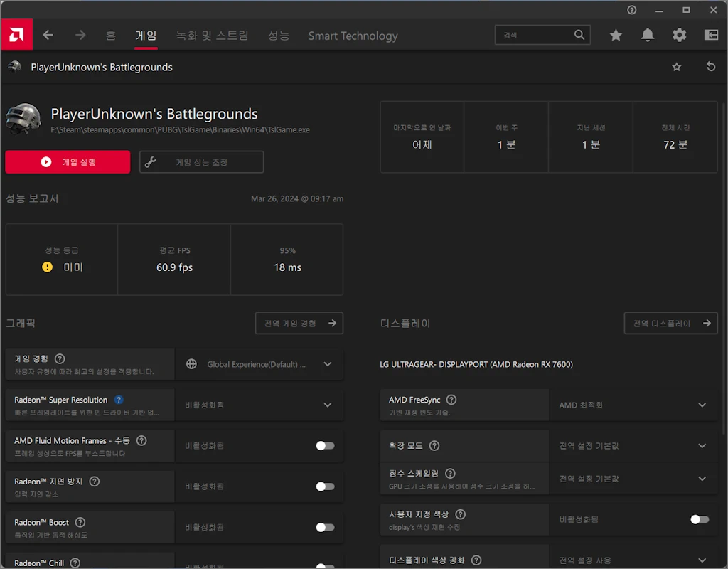Viewport: 728px width, 569px height.
Task: Click 게임 성능 조정 button
Action: click(x=201, y=162)
